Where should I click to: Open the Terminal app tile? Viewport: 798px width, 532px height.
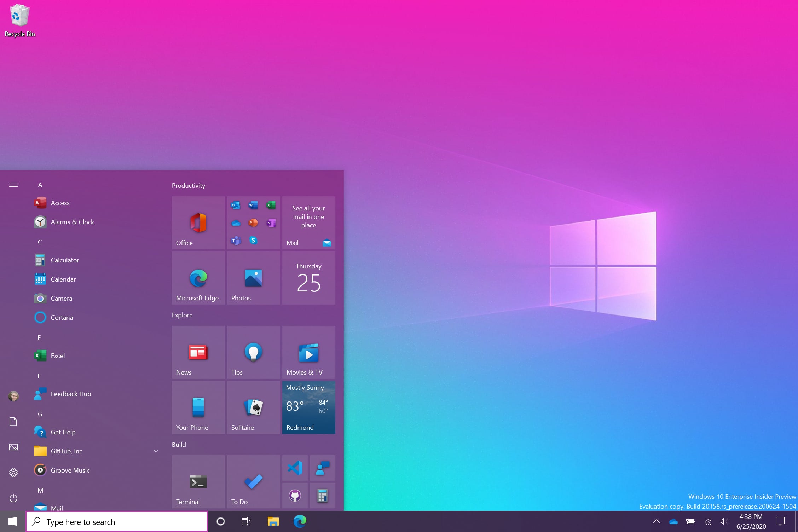198,479
